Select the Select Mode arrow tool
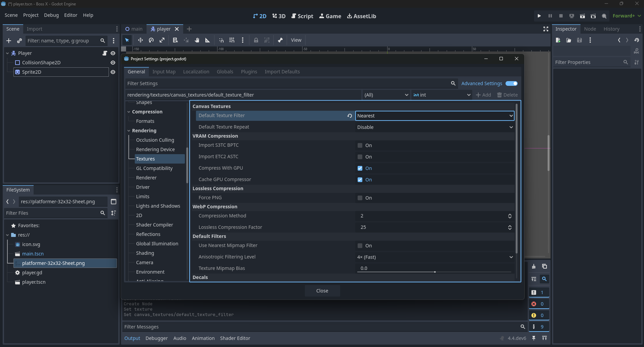 point(127,40)
